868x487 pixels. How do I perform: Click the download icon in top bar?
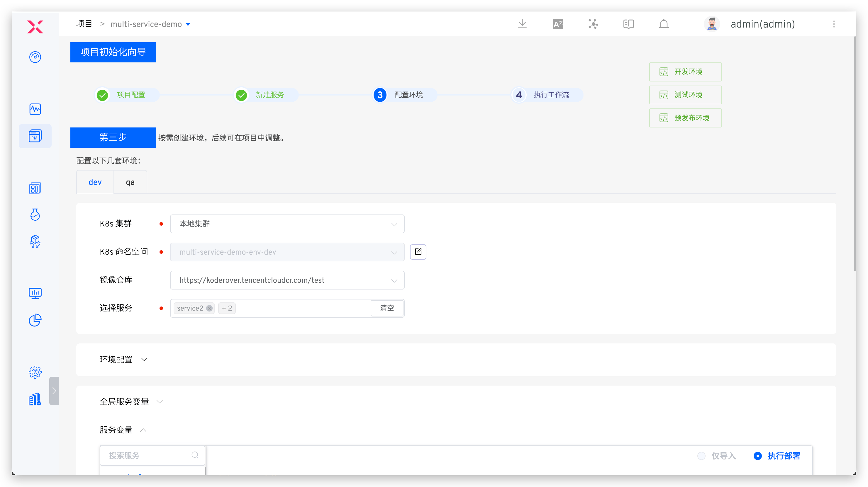point(522,24)
